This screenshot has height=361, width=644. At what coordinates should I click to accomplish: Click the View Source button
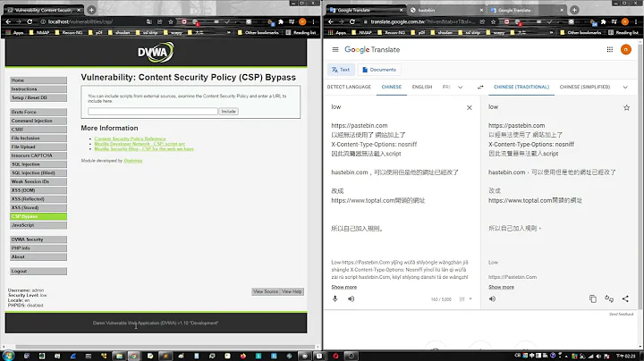tap(266, 291)
